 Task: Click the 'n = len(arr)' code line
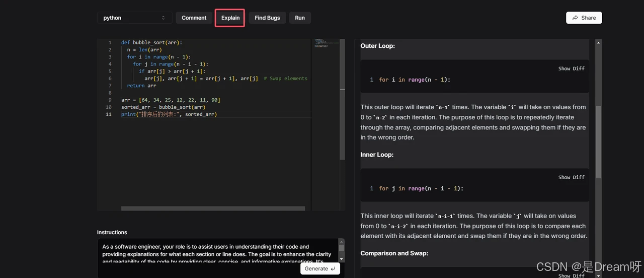pyautogui.click(x=144, y=50)
